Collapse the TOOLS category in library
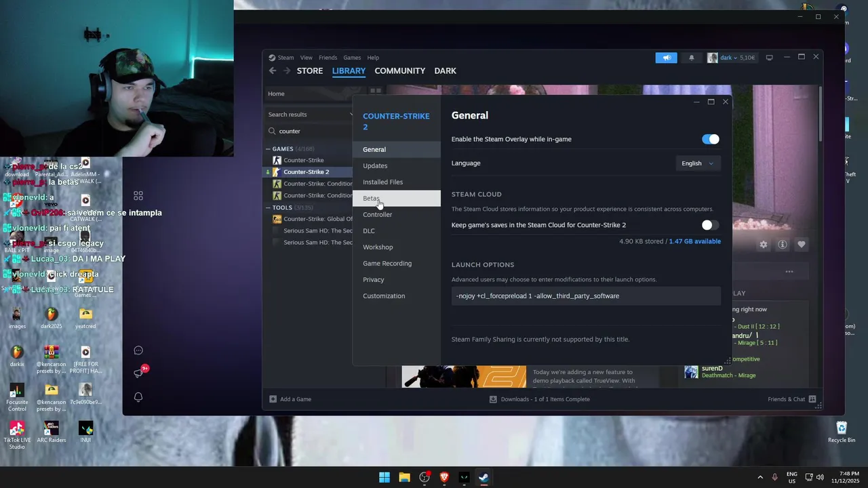Image resolution: width=868 pixels, height=488 pixels. pos(269,208)
